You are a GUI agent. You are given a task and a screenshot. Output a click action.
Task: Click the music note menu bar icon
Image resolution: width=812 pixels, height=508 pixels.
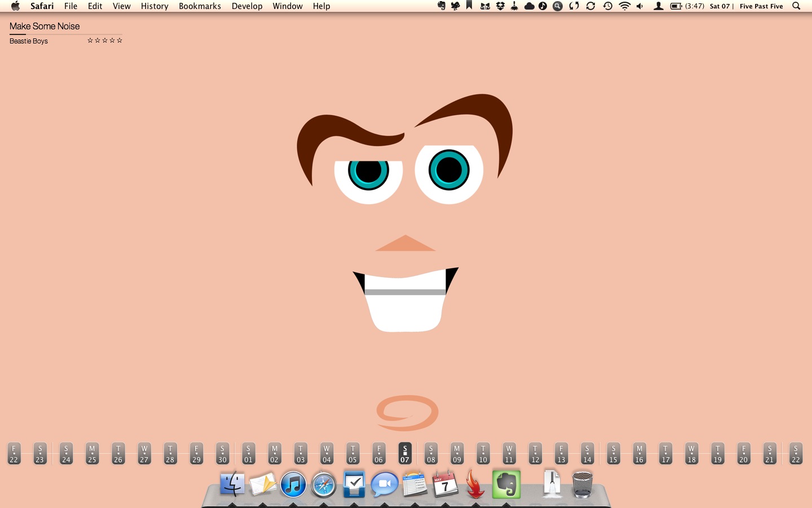coord(542,6)
